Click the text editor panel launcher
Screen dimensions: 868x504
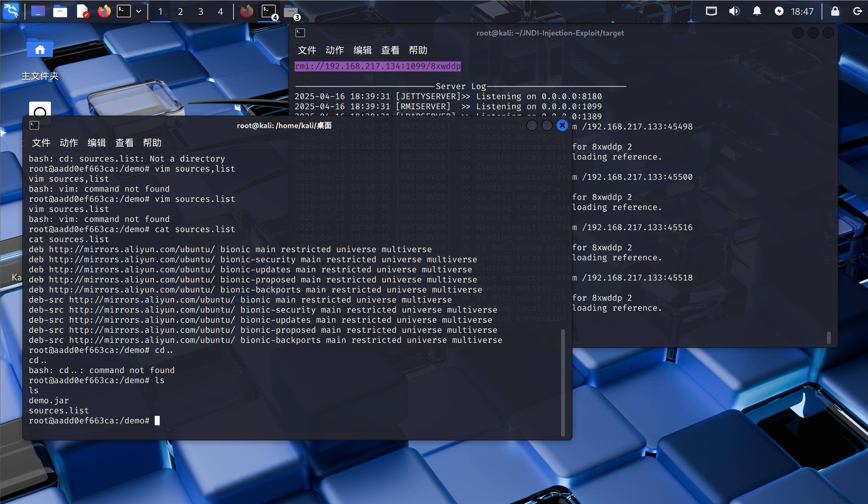[82, 11]
